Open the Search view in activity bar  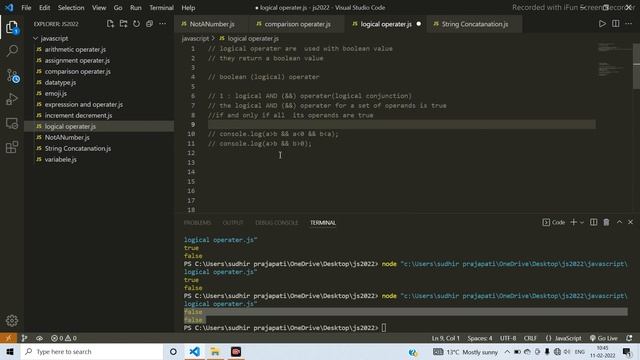(12, 51)
